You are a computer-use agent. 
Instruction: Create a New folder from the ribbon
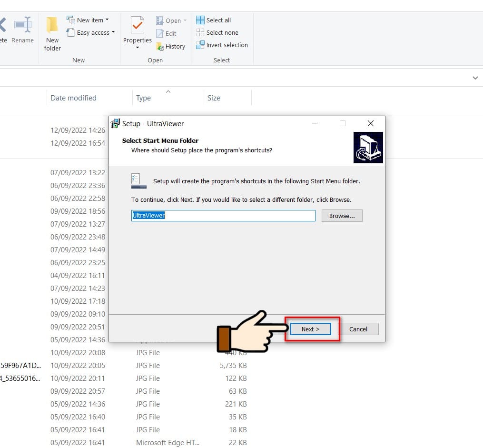point(52,34)
